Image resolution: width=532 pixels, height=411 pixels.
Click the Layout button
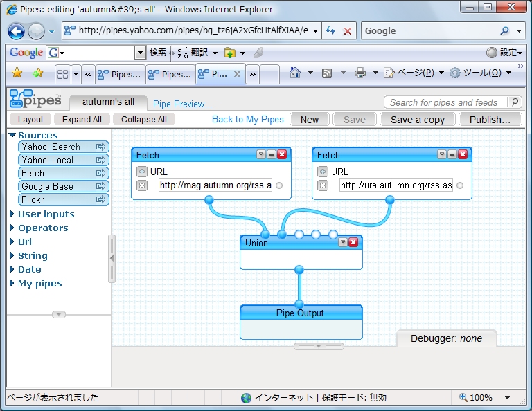click(30, 119)
